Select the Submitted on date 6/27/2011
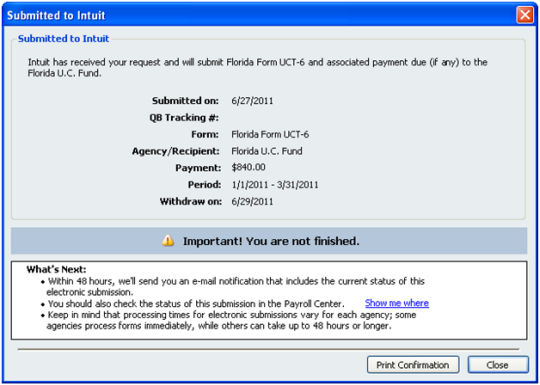Image resolution: width=540 pixels, height=385 pixels. (252, 101)
